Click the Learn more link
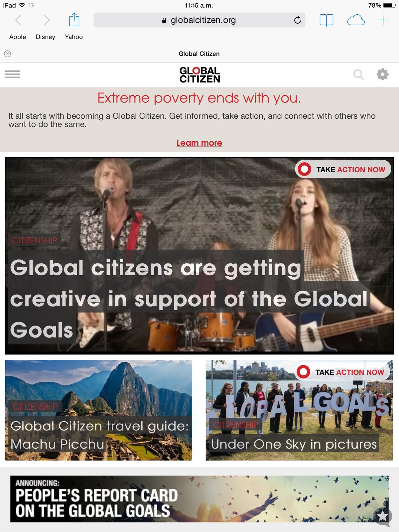 (x=199, y=143)
